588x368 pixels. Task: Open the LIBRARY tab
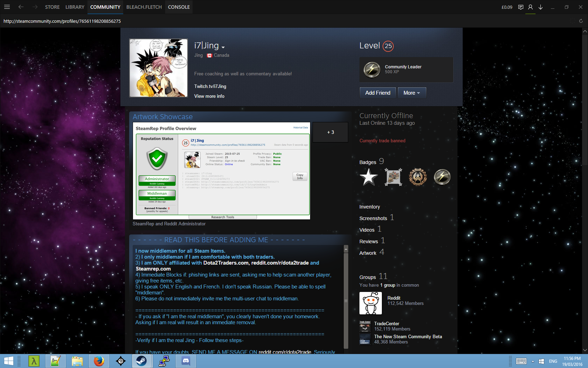coord(75,7)
